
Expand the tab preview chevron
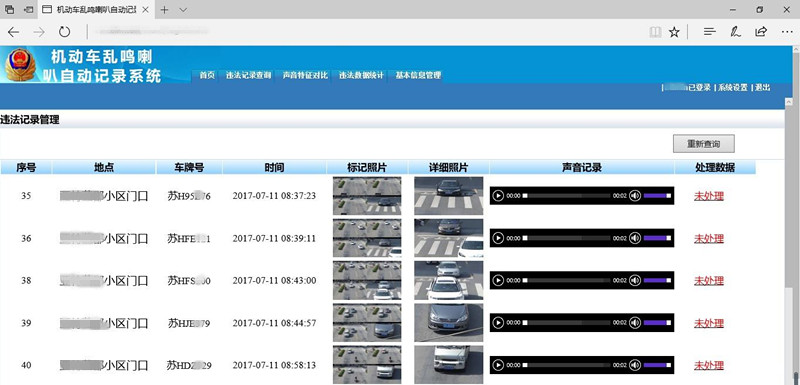183,10
